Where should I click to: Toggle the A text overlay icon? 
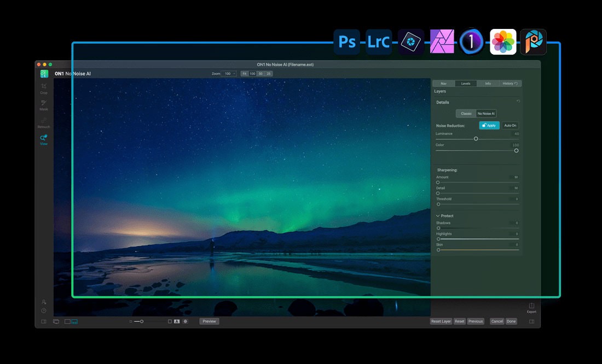pyautogui.click(x=177, y=321)
